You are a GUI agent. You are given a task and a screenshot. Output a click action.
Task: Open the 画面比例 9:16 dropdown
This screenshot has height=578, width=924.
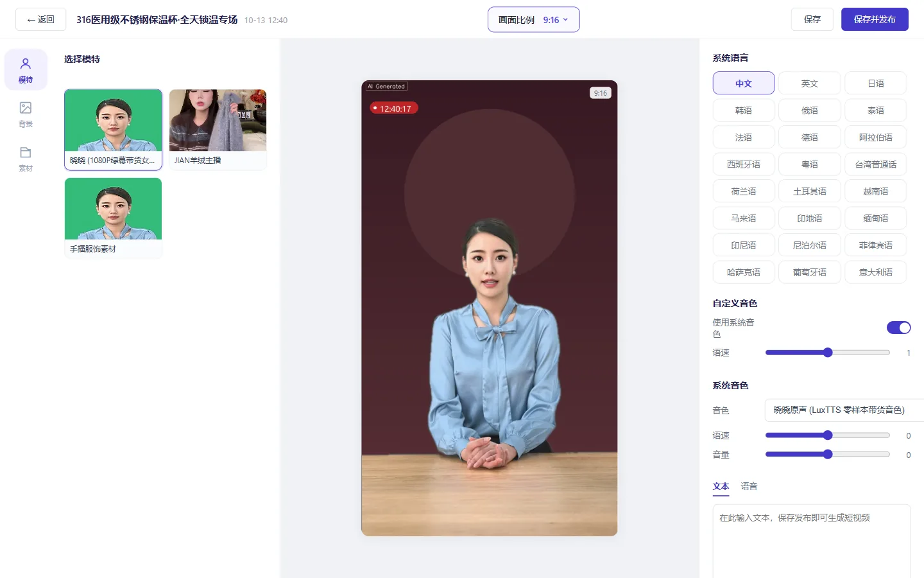(x=534, y=20)
